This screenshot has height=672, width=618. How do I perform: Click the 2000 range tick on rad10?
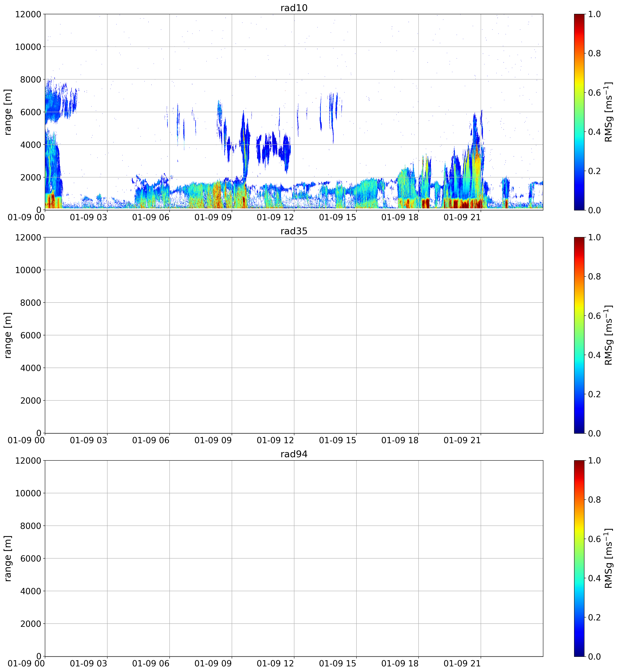tap(31, 178)
